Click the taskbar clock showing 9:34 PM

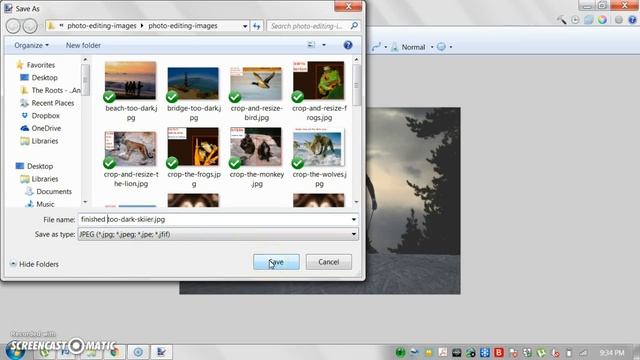tap(612, 352)
